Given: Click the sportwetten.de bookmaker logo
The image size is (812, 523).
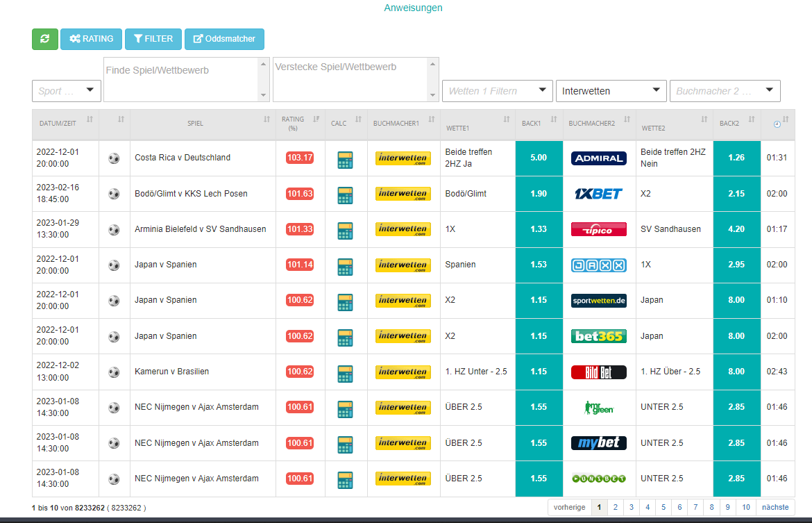Looking at the screenshot, I should coord(599,301).
